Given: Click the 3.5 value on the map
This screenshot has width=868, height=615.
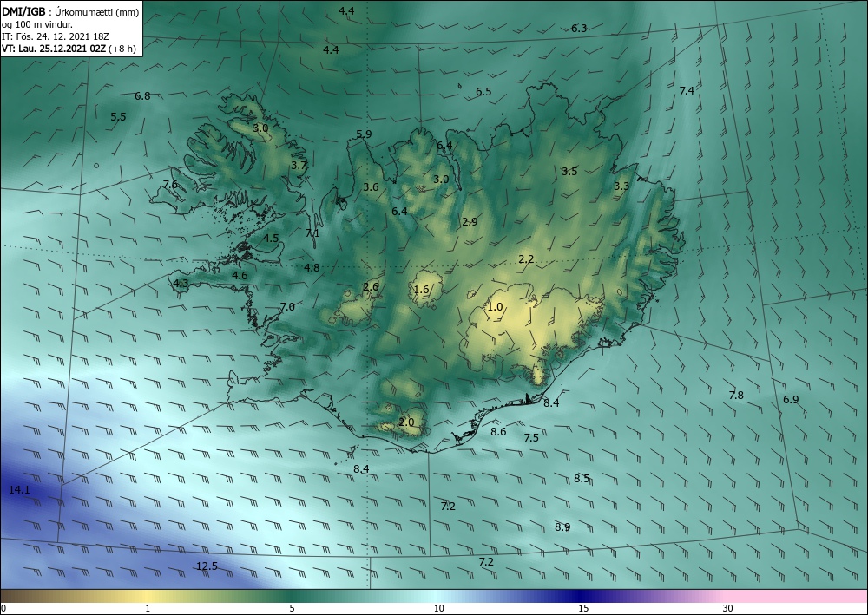Looking at the screenshot, I should click(x=569, y=172).
